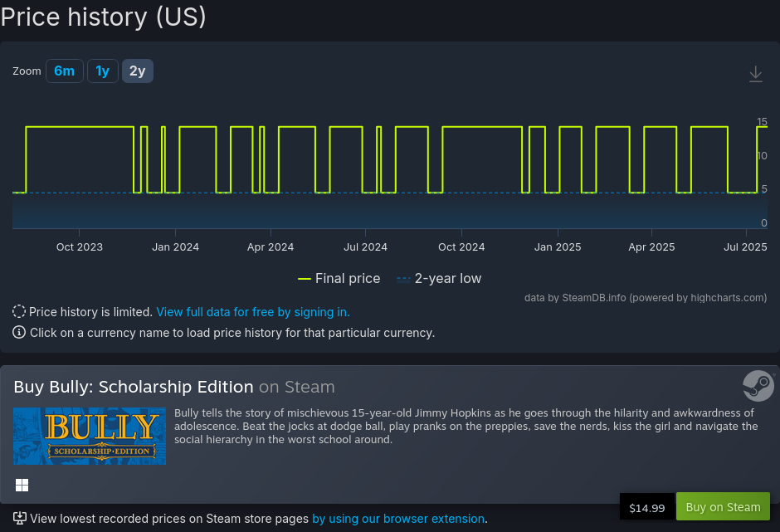The width and height of the screenshot is (780, 532).
Task: Click the Jul 2025 axis label
Action: click(745, 246)
